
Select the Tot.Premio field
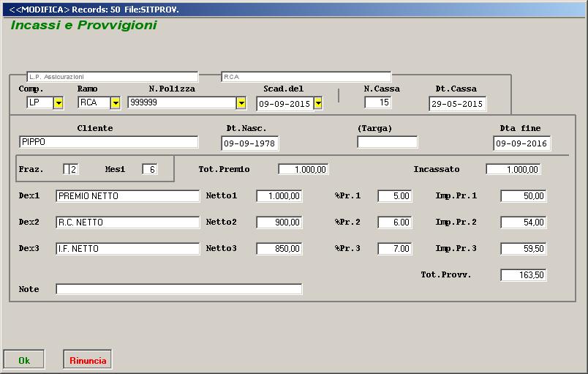click(304, 169)
